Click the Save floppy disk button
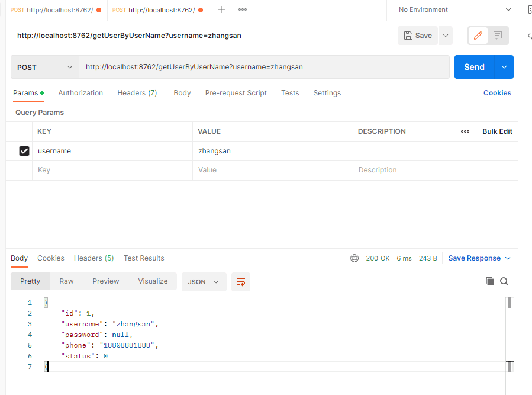Image resolution: width=532 pixels, height=395 pixels. point(418,36)
